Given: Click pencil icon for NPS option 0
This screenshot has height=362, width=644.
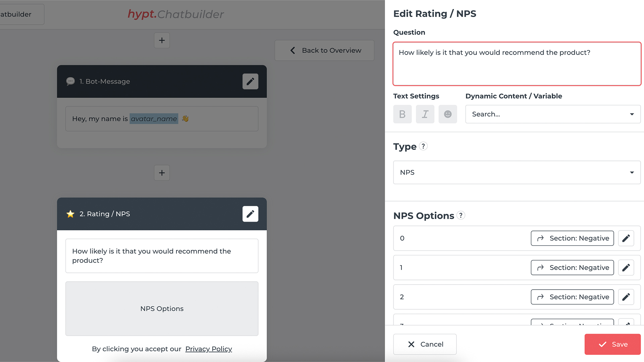Looking at the screenshot, I should click(x=626, y=238).
